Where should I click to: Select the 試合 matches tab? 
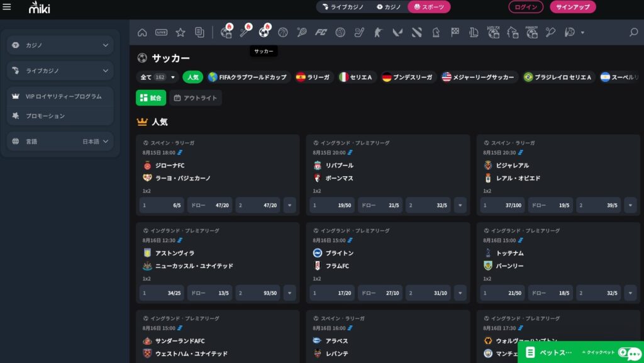click(151, 98)
